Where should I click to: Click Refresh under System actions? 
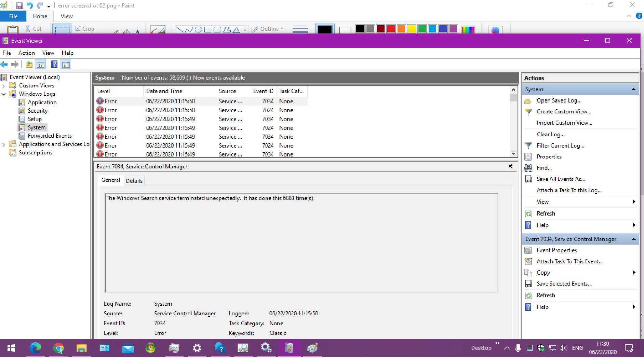click(x=546, y=214)
